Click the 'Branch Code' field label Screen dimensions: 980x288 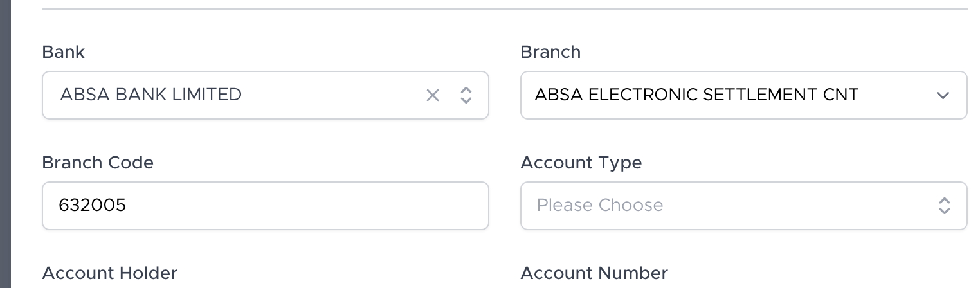[98, 163]
